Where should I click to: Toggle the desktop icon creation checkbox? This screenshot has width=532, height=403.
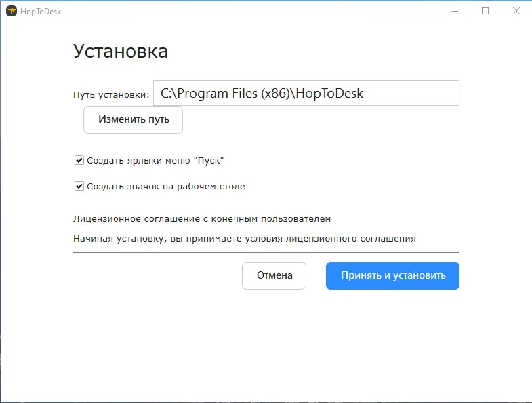coord(79,186)
